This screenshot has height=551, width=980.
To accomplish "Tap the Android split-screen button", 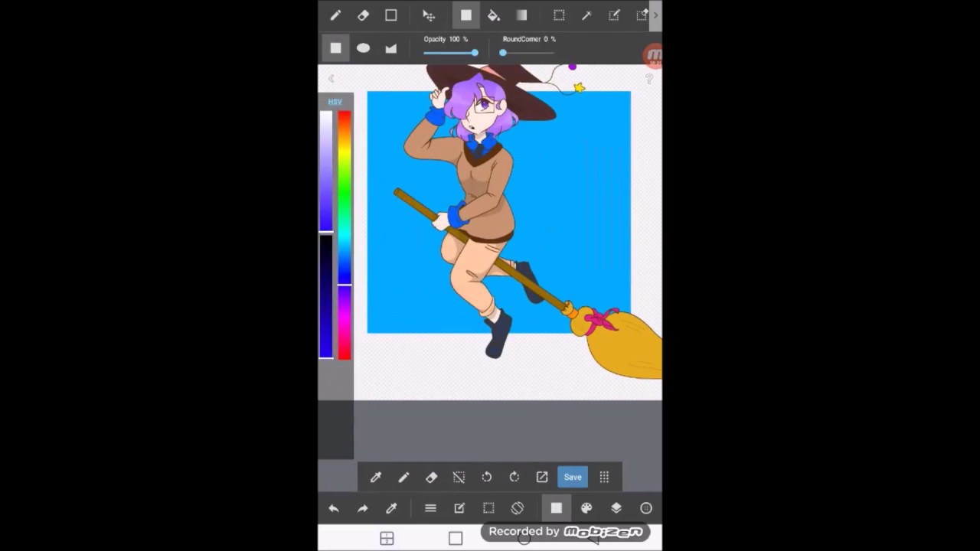I will (387, 539).
